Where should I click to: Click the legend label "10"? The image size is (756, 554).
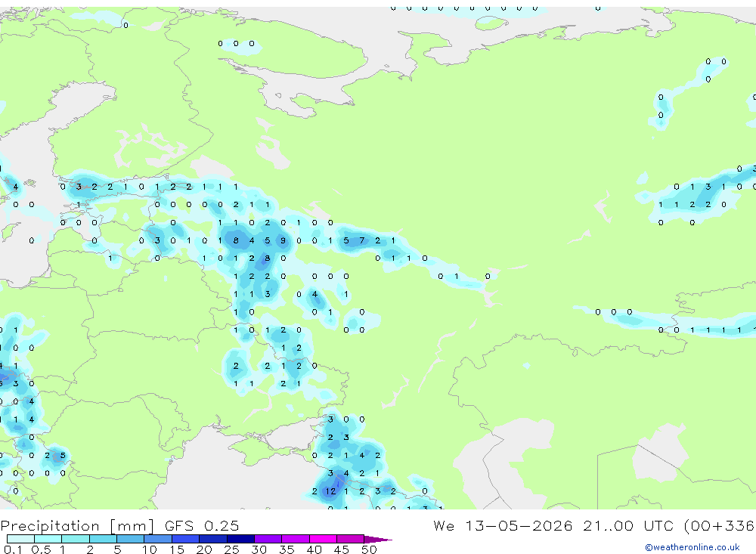(x=149, y=549)
